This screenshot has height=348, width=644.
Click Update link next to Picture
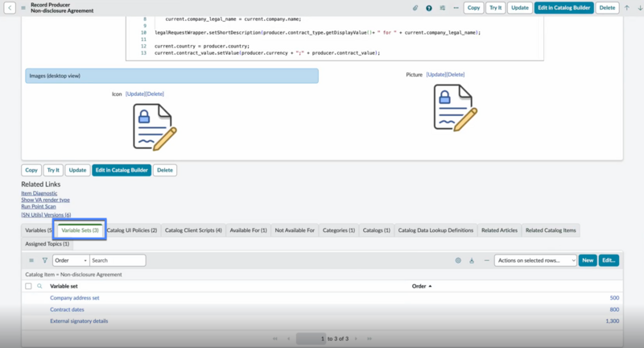pos(436,74)
